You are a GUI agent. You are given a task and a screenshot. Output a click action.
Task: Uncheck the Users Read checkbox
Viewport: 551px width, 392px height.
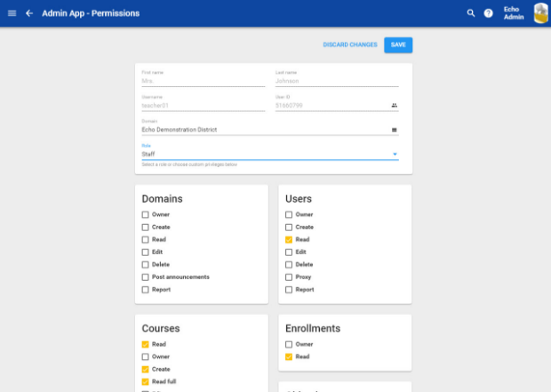coord(289,240)
